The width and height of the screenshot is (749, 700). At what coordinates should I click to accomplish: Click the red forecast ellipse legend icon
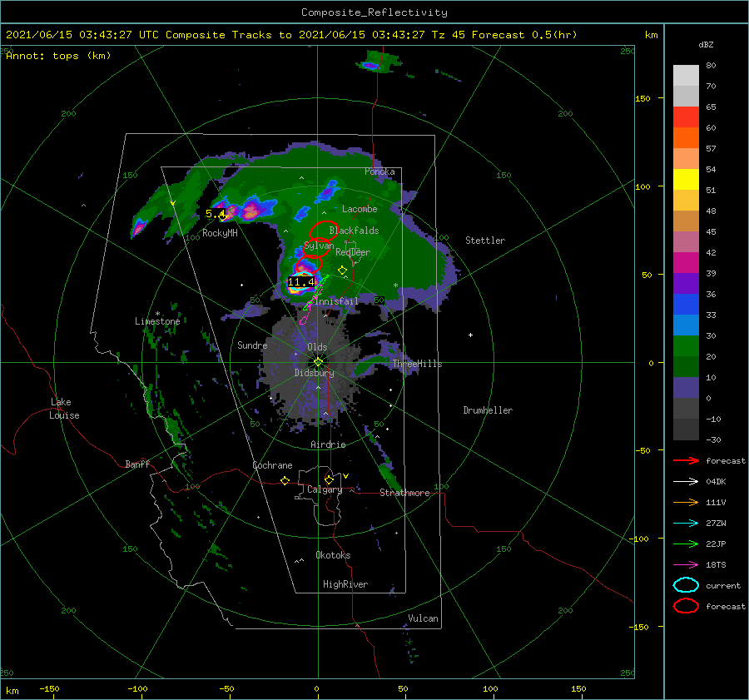point(686,606)
